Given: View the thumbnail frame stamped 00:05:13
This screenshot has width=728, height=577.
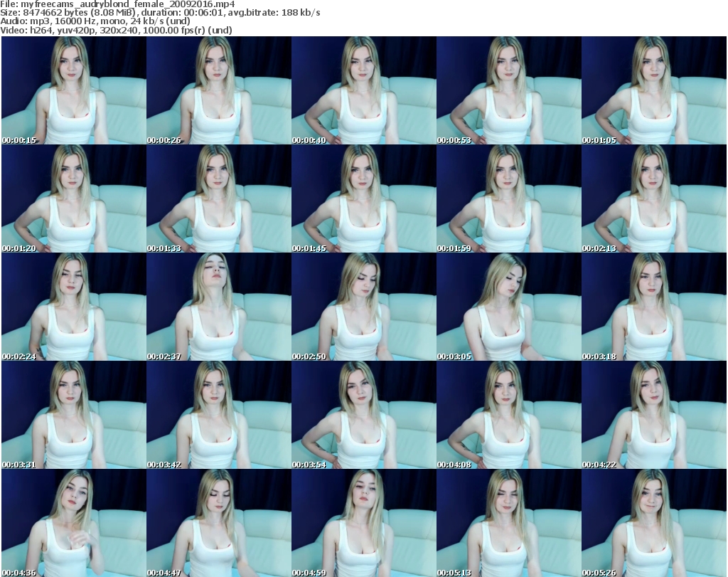Looking at the screenshot, I should click(508, 523).
